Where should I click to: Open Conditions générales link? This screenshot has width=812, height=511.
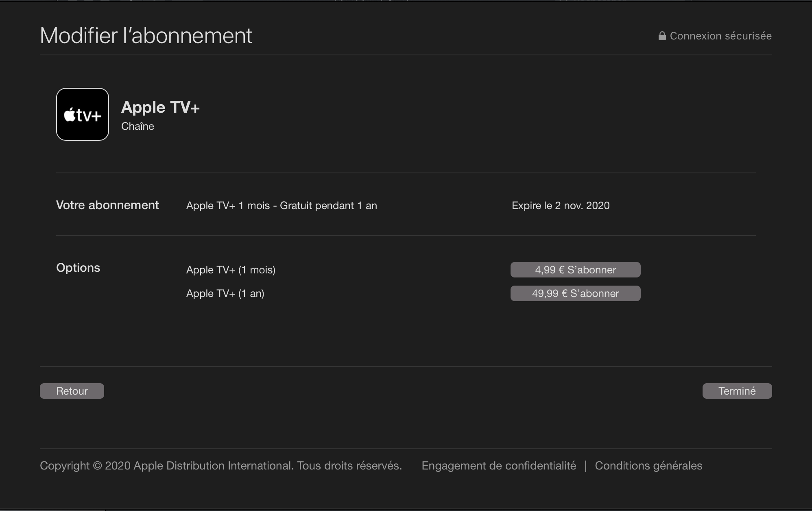pyautogui.click(x=648, y=465)
